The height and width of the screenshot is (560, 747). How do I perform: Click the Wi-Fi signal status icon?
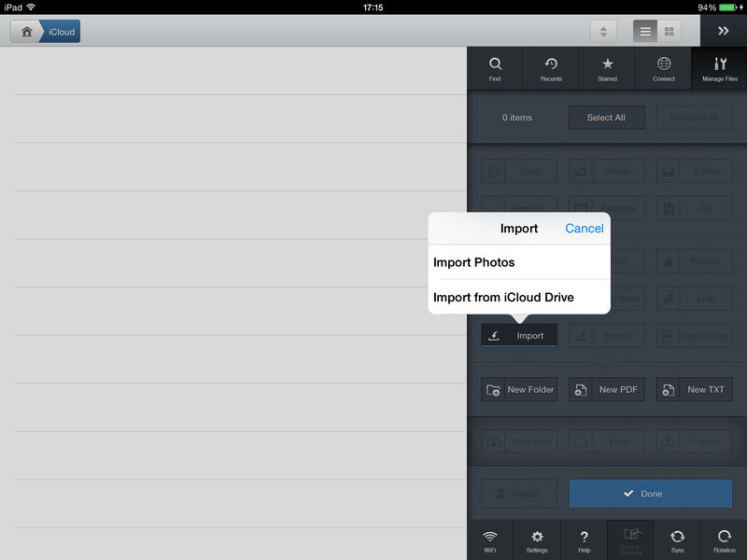tap(31, 7)
